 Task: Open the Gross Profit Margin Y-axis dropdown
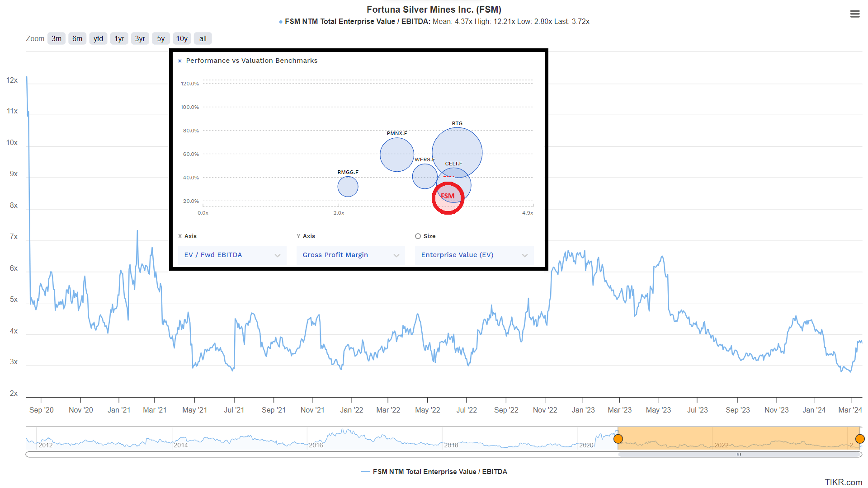(350, 255)
